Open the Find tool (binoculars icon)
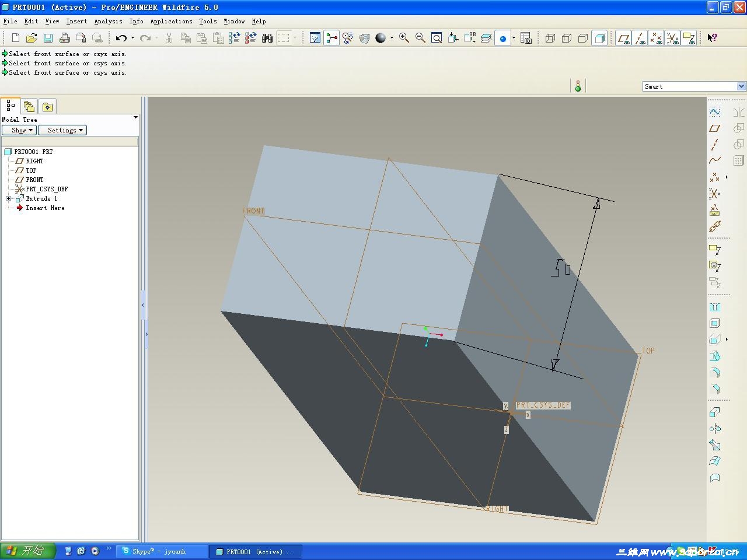This screenshot has height=560, width=747. coord(267,38)
